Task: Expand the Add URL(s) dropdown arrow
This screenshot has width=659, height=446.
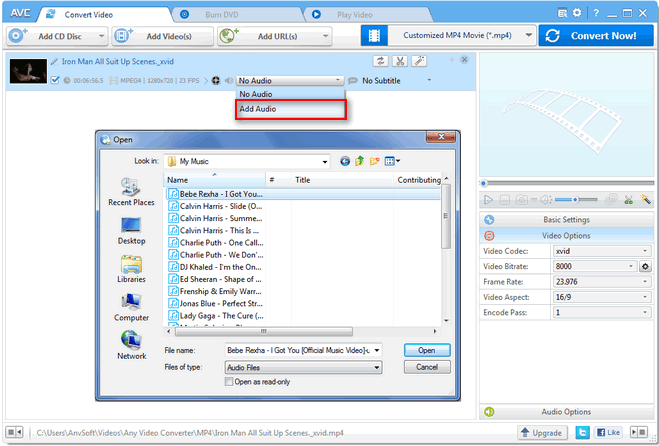Action: pos(325,36)
